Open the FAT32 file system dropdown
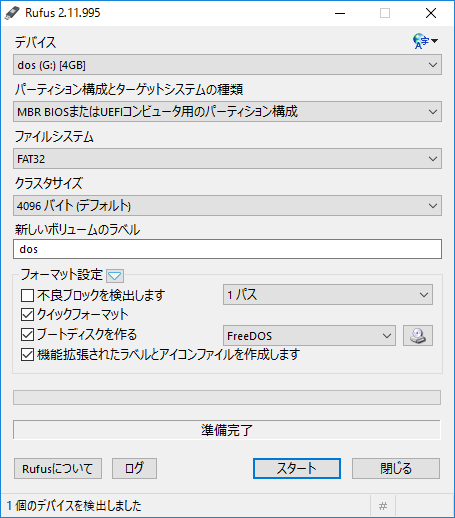This screenshot has width=455, height=518. [227, 159]
